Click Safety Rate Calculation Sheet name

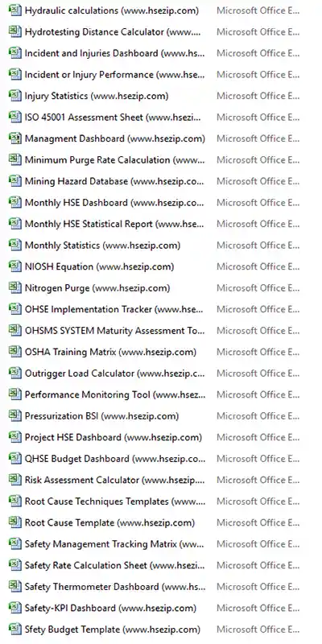click(114, 566)
